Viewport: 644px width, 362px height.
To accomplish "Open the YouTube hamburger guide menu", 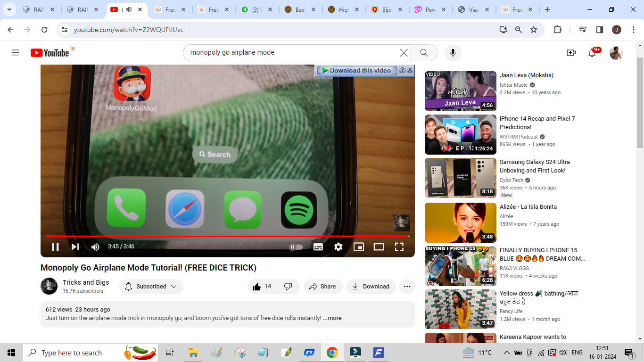I will click(16, 53).
